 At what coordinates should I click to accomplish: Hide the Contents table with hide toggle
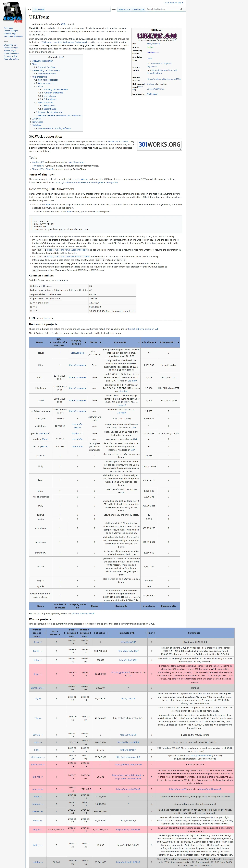pyautogui.click(x=61, y=57)
